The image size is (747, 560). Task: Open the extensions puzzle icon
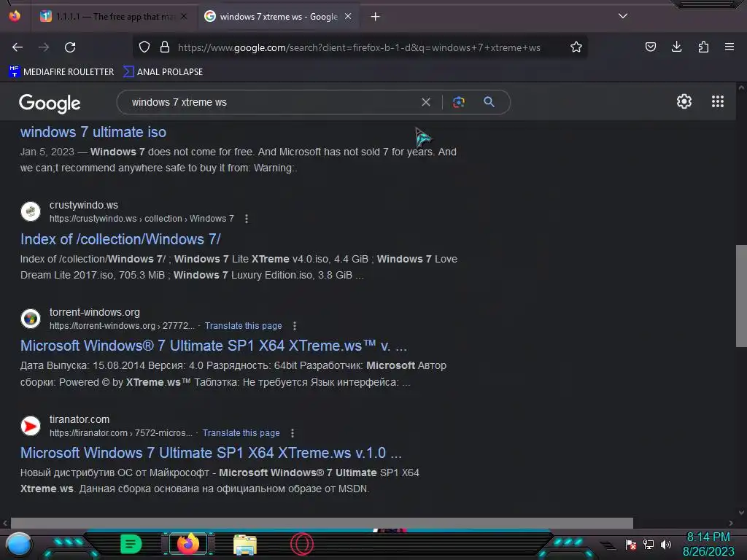[703, 47]
